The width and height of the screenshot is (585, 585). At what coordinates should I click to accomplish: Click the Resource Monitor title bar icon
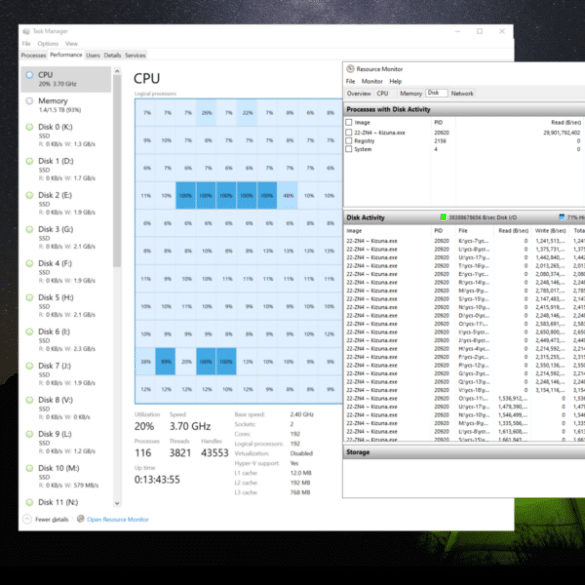coord(350,69)
